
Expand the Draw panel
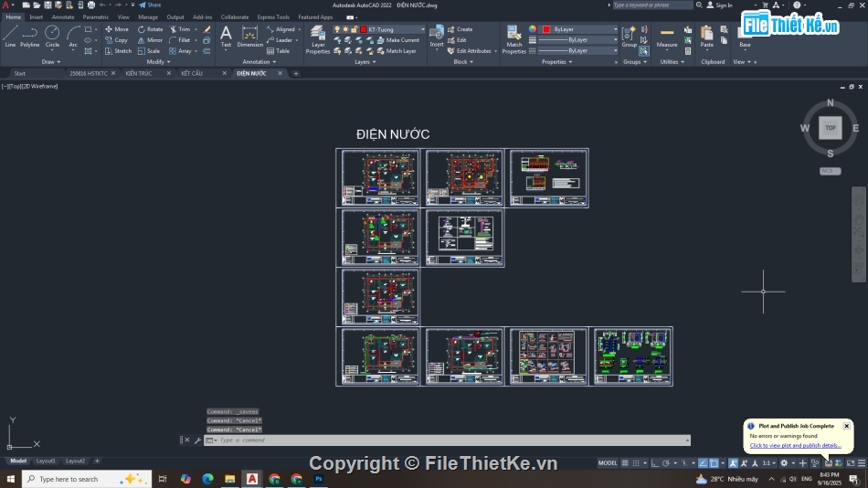(51, 62)
